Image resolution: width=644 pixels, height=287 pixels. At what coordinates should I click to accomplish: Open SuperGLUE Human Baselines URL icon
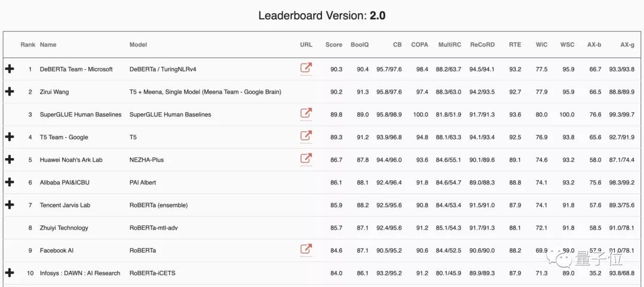pyautogui.click(x=306, y=113)
